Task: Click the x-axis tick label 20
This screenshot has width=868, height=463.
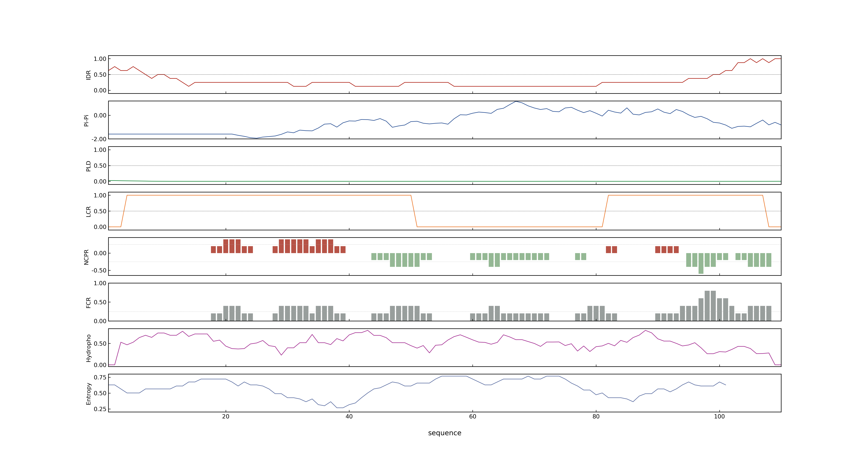Action: [226, 416]
